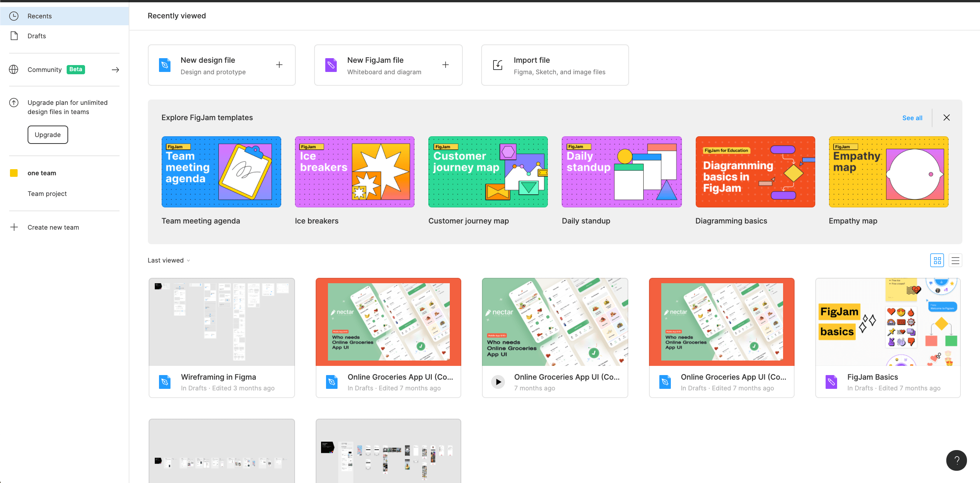Open the Team Meeting Agenda template
980x483 pixels.
[221, 171]
